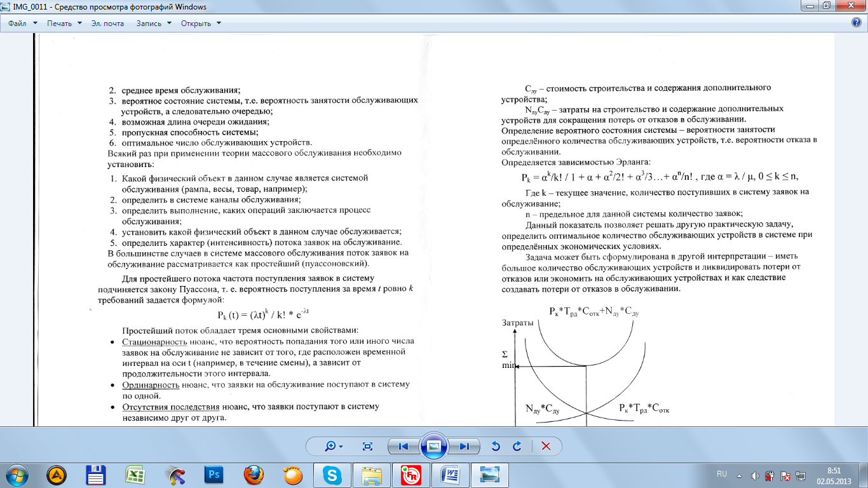Launch Photoshop from the taskbar
The image size is (868, 488).
pyautogui.click(x=214, y=475)
